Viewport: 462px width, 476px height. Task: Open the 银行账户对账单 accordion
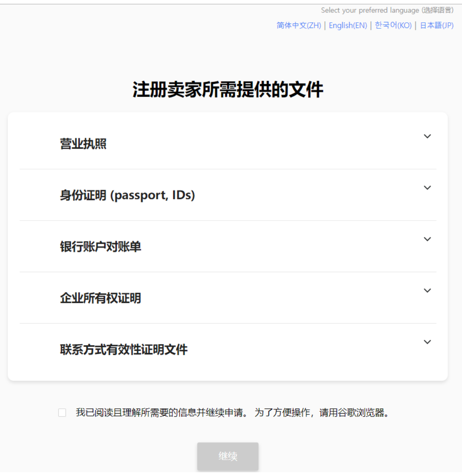pos(427,238)
